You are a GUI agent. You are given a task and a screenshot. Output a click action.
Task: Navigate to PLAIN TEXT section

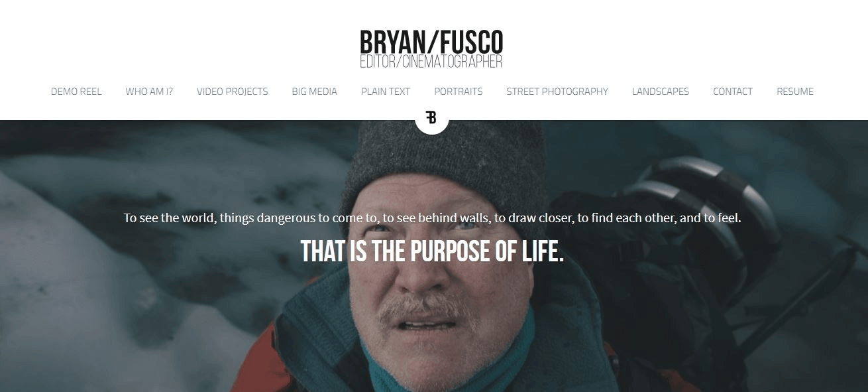click(x=386, y=92)
